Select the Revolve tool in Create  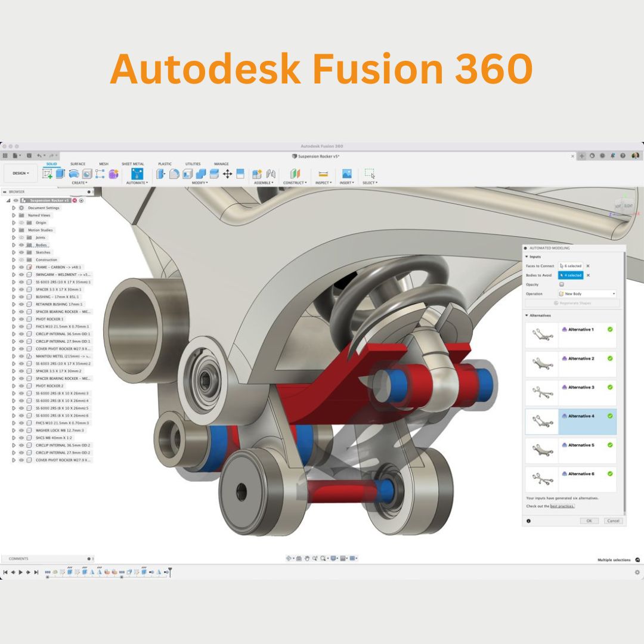click(x=73, y=174)
